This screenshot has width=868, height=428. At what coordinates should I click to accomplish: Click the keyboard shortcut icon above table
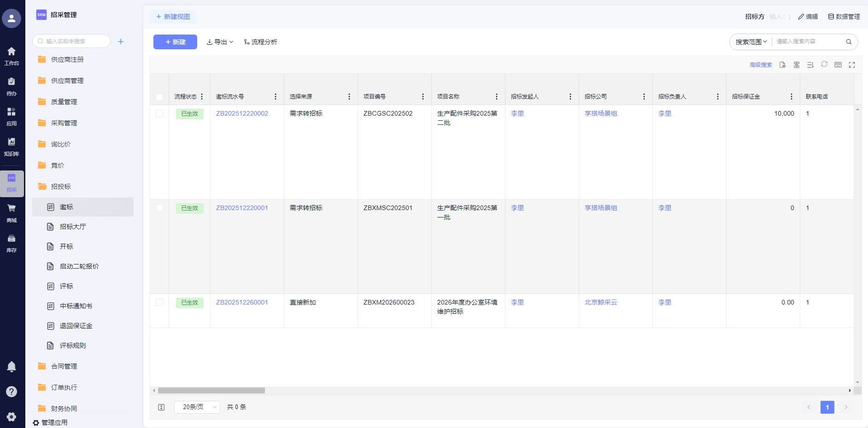838,65
